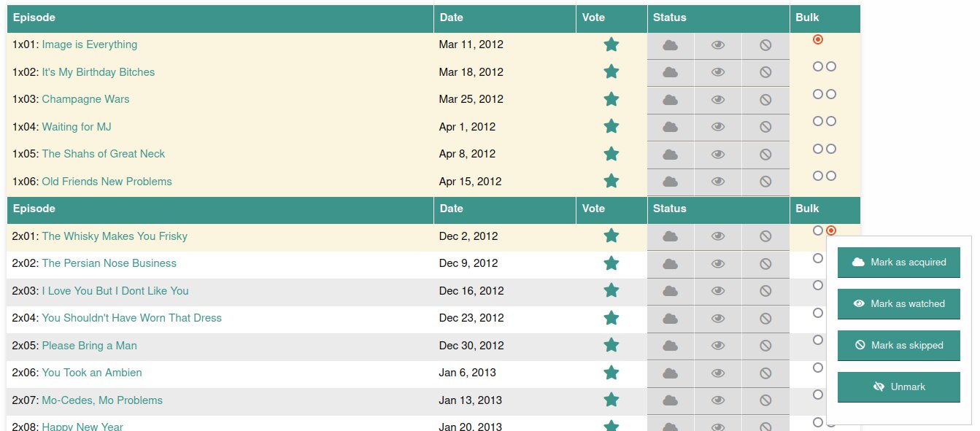
Task: Click the date Jan 6, 2013
Action: 468,373
